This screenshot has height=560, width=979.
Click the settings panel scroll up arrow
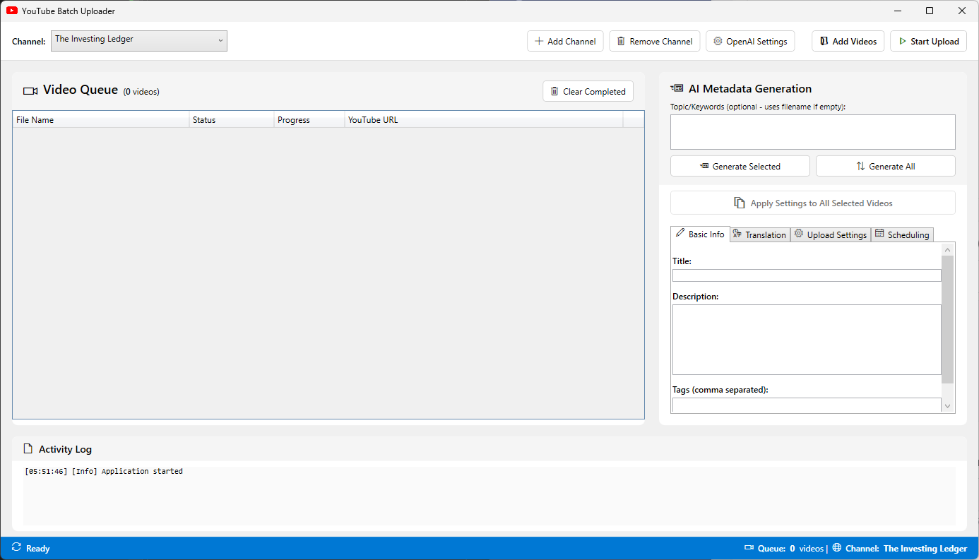tap(948, 249)
